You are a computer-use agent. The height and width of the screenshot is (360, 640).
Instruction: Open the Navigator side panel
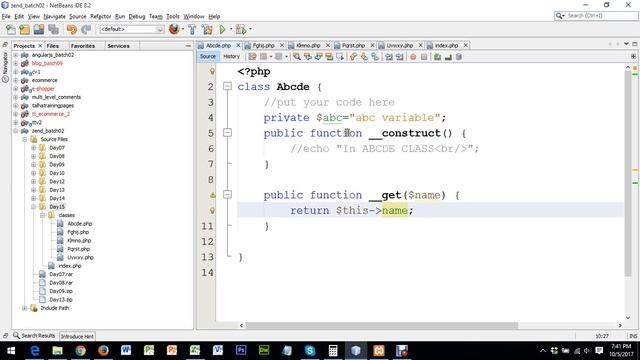(x=5, y=67)
